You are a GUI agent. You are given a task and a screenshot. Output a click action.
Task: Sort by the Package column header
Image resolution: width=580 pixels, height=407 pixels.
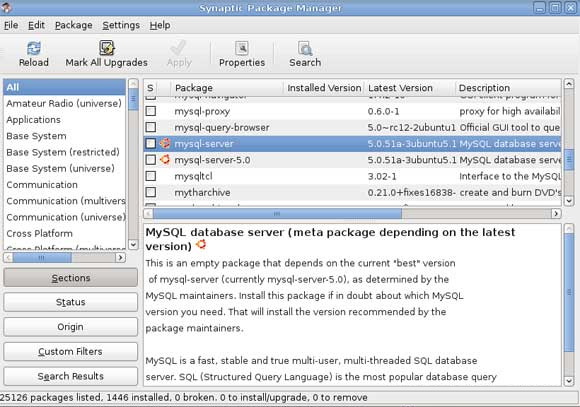click(227, 88)
